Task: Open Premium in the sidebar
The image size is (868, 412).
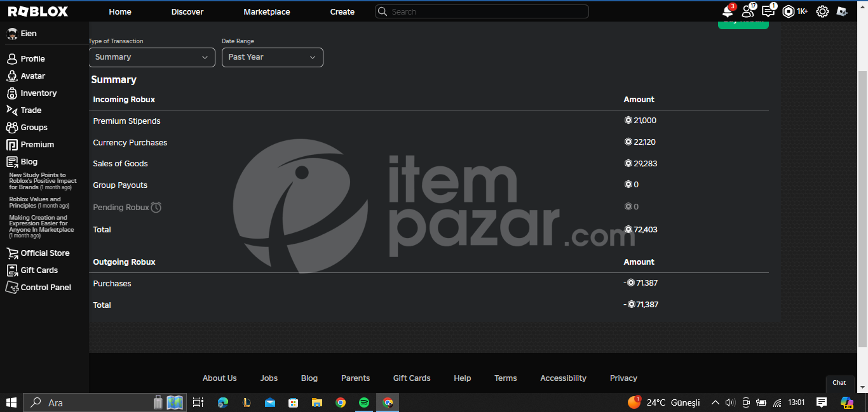Action: tap(31, 145)
